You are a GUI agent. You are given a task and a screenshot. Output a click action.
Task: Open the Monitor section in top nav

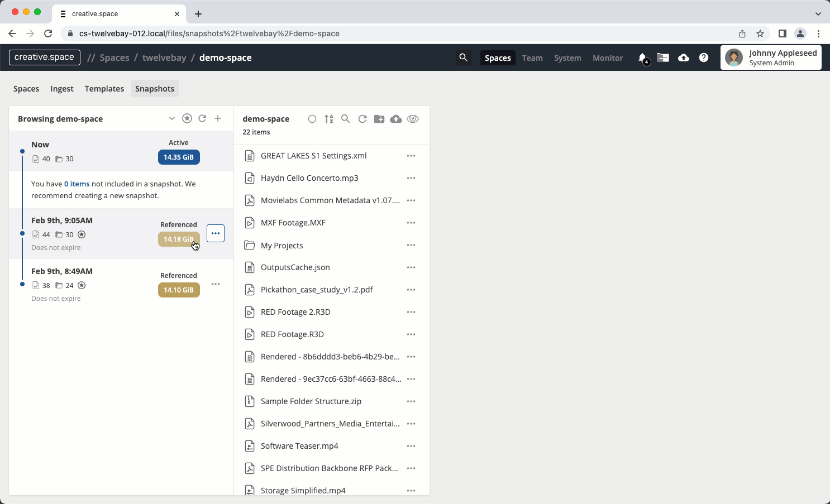click(608, 58)
